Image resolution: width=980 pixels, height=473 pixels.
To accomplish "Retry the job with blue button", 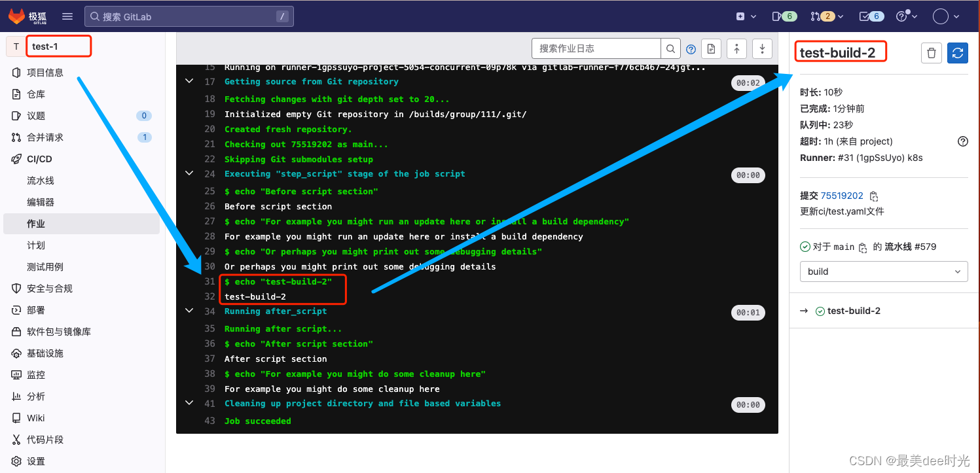I will [x=958, y=53].
